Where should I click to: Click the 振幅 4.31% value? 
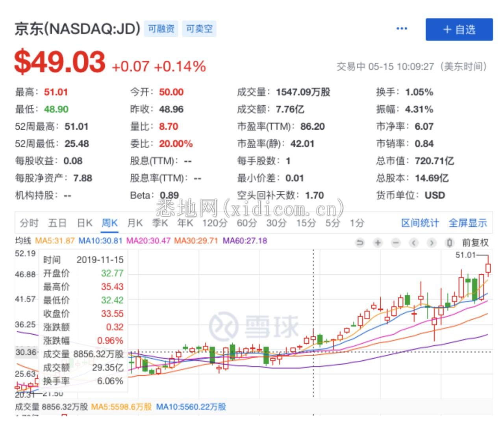click(x=419, y=109)
